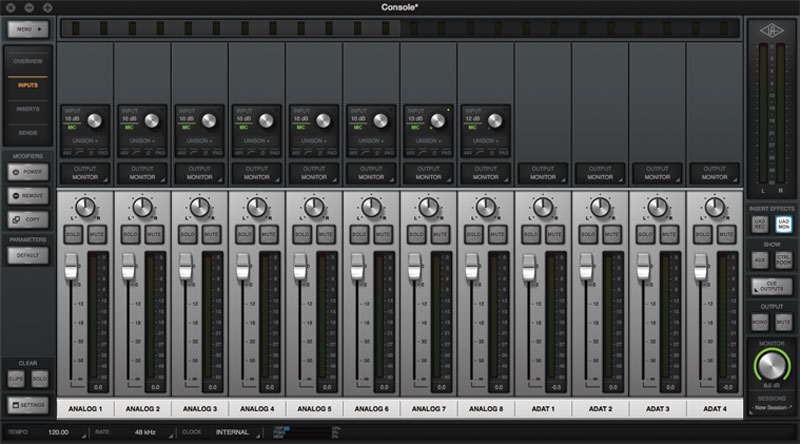Click the ADAT 1 channel fader
This screenshot has height=444, width=800.
pos(529,268)
